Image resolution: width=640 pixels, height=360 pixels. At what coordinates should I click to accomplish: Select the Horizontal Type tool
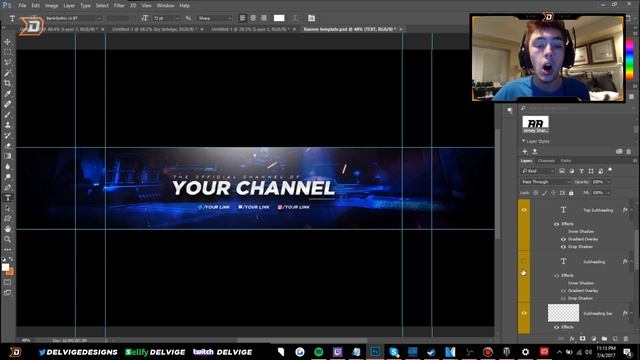tap(7, 198)
